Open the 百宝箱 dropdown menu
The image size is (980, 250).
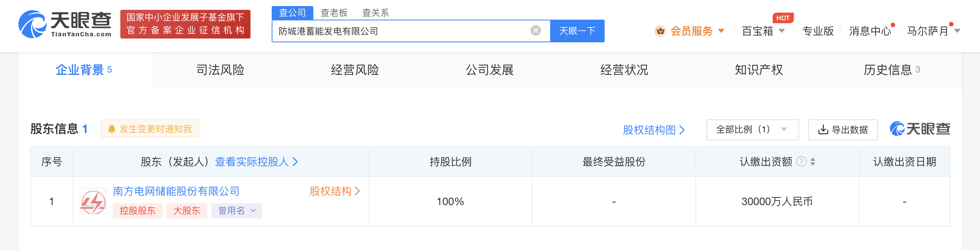click(x=763, y=31)
